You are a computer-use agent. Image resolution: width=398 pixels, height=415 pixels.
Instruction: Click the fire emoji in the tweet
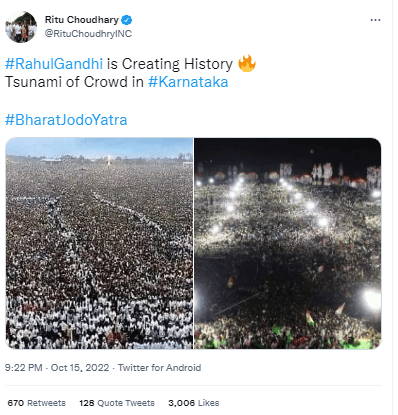click(x=247, y=63)
